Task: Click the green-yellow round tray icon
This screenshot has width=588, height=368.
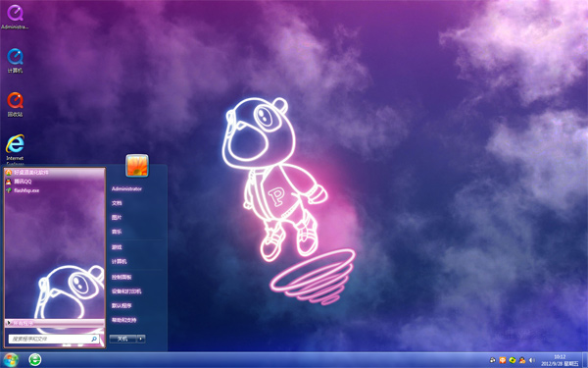Action: click(x=513, y=360)
